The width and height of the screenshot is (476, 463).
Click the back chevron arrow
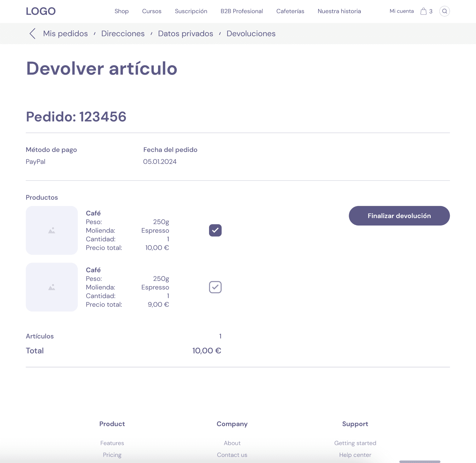pos(32,34)
